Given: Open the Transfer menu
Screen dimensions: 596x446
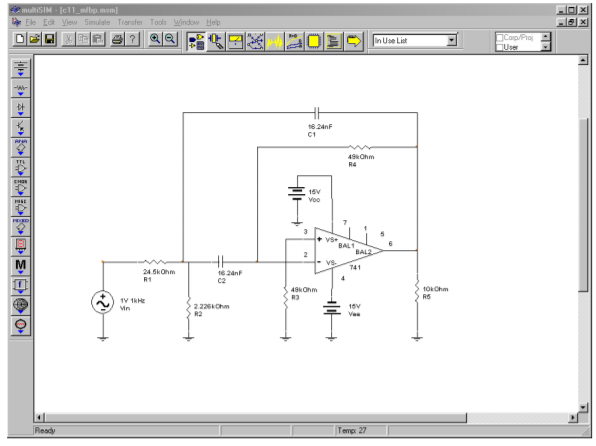Looking at the screenshot, I should pos(130,22).
